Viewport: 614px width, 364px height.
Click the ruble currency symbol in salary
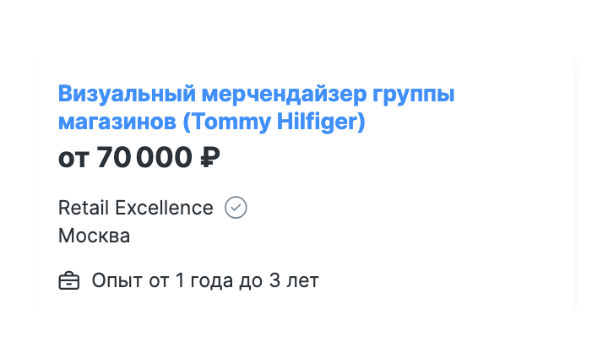click(x=210, y=158)
